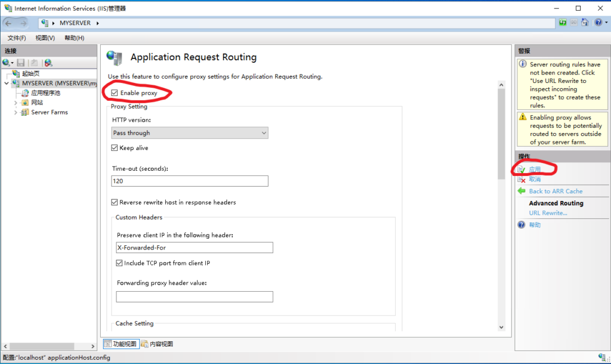Screen dimensions: 611x364
Task: Open the 文件(F) menu
Action: (17, 38)
